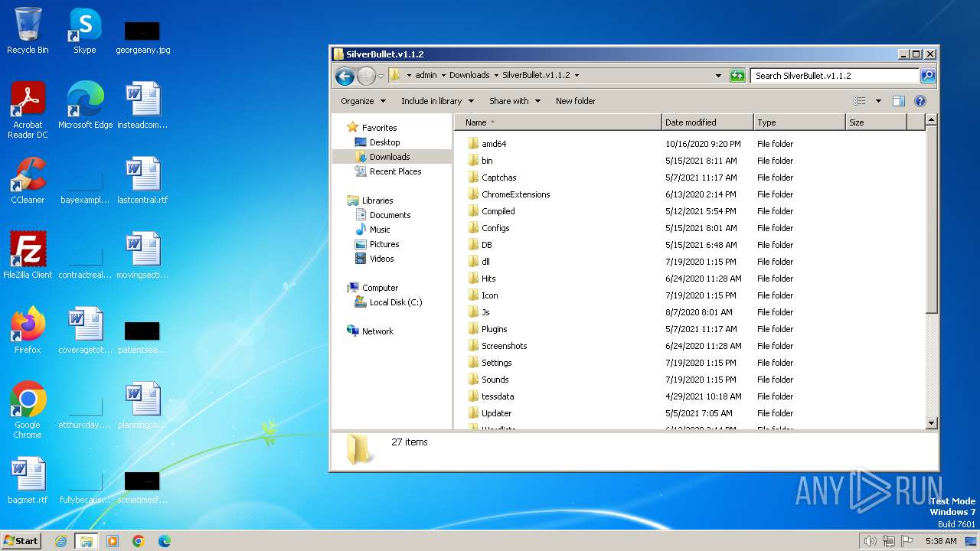Click the Windows Explorer taskbar icon
The height and width of the screenshot is (551, 980).
pos(87,541)
